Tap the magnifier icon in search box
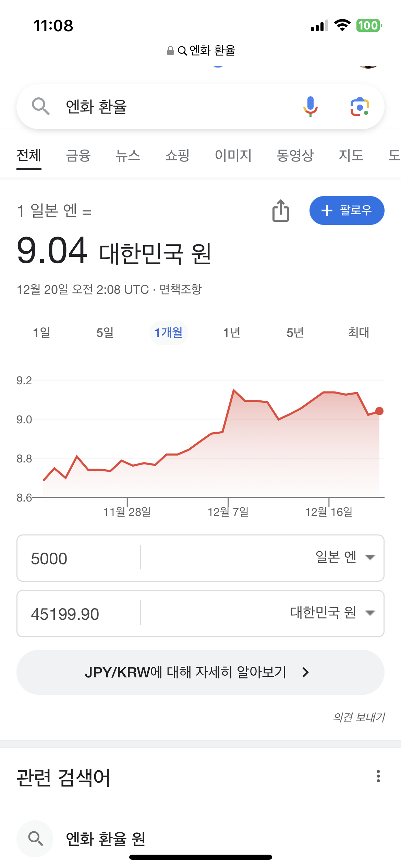401x868 pixels. pos(40,106)
